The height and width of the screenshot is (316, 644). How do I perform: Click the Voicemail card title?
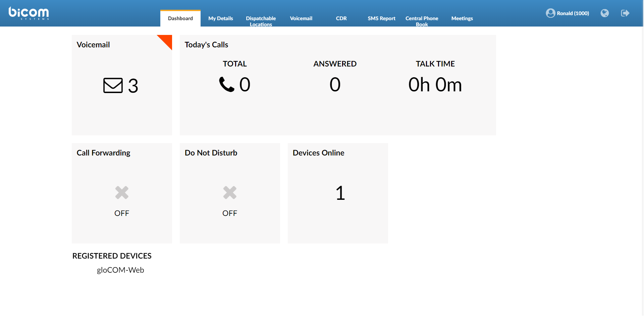(x=93, y=45)
